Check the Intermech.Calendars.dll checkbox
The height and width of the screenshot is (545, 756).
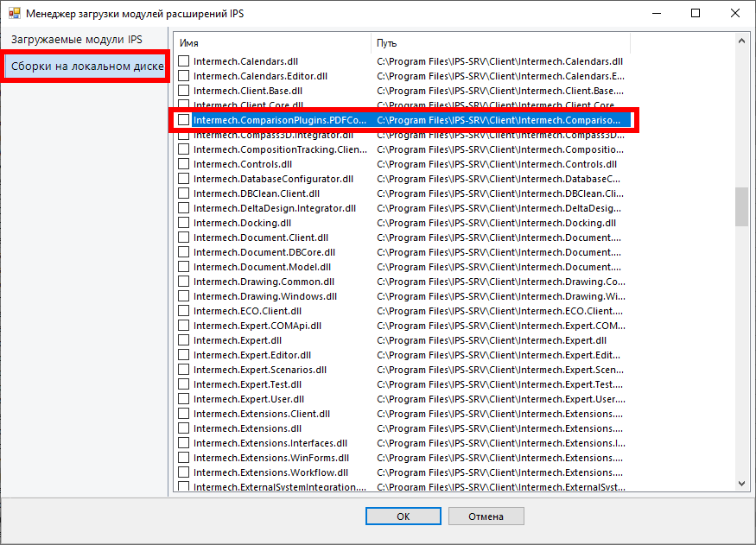183,61
